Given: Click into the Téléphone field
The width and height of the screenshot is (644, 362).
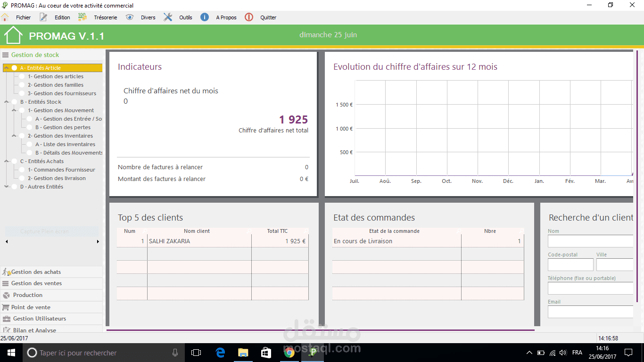Looking at the screenshot, I should coord(590,288).
